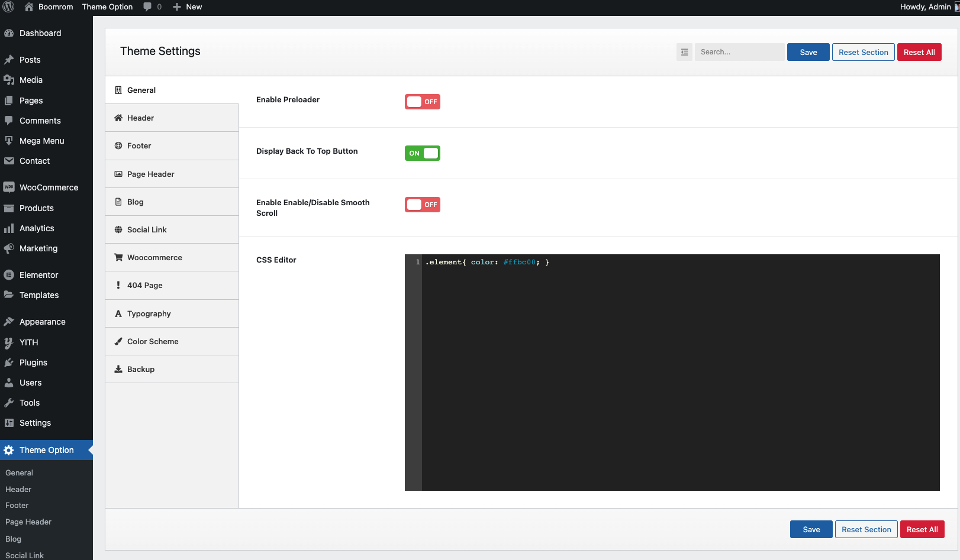Open the Header settings tab

point(172,118)
